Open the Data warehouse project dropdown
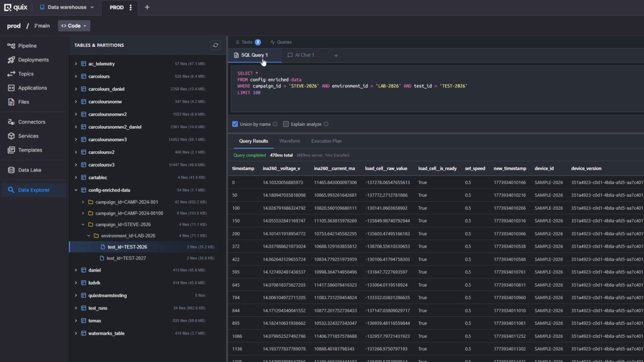Image resolution: width=644 pixels, height=362 pixels. click(x=66, y=8)
